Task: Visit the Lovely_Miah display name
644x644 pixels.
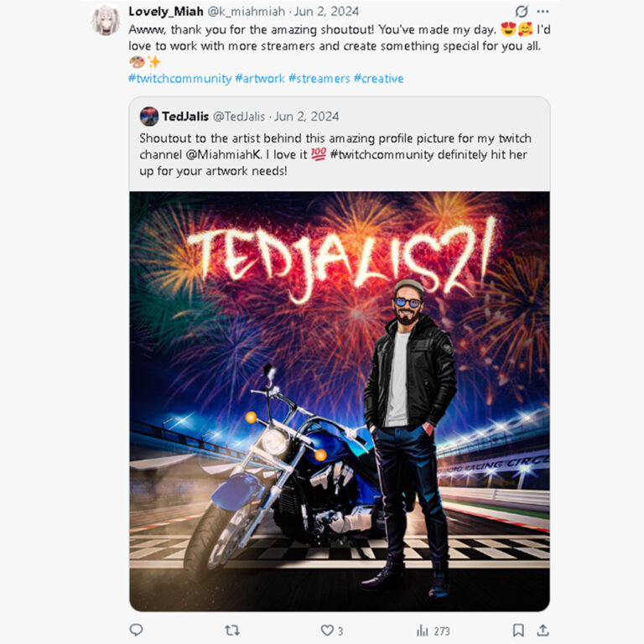Action: [x=166, y=12]
